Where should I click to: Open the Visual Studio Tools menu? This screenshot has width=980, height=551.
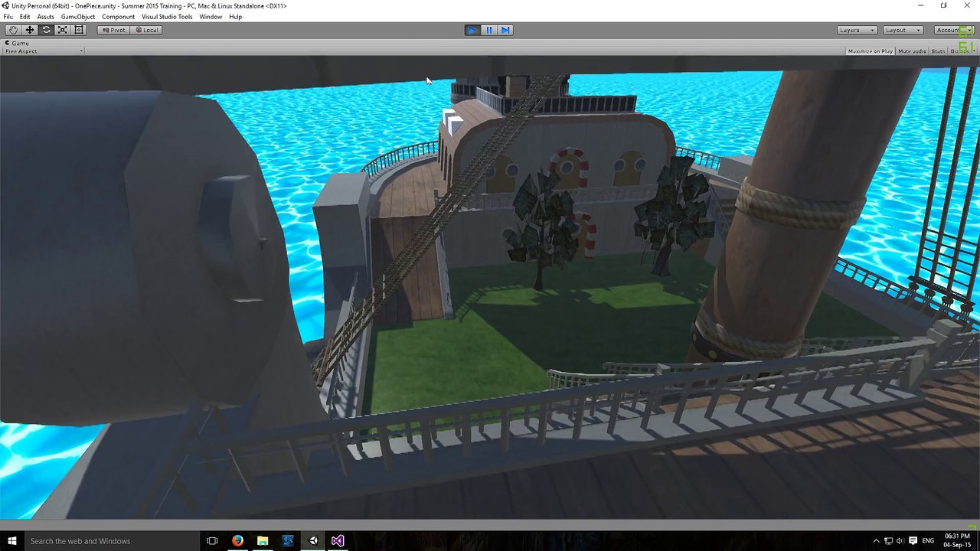167,16
